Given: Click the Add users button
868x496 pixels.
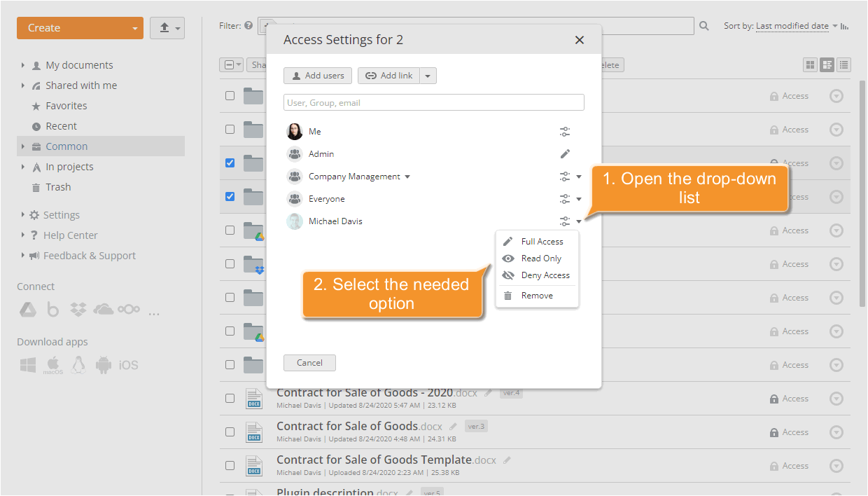Looking at the screenshot, I should tap(317, 76).
